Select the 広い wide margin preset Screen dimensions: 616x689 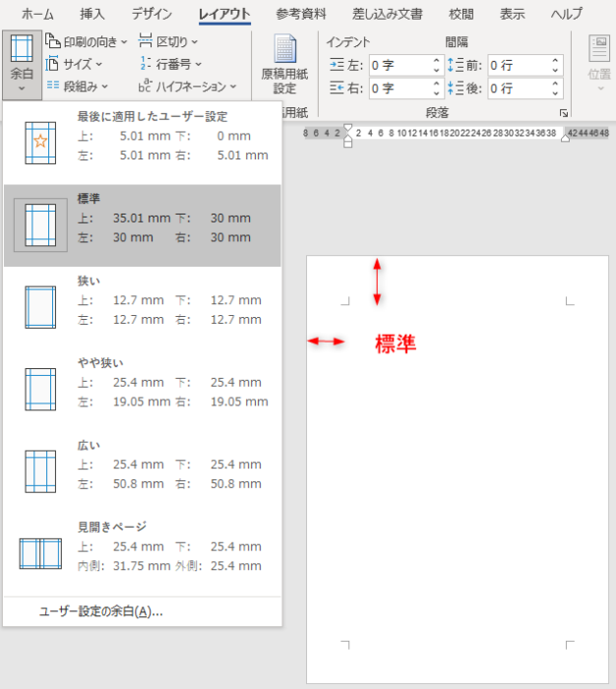click(x=142, y=464)
